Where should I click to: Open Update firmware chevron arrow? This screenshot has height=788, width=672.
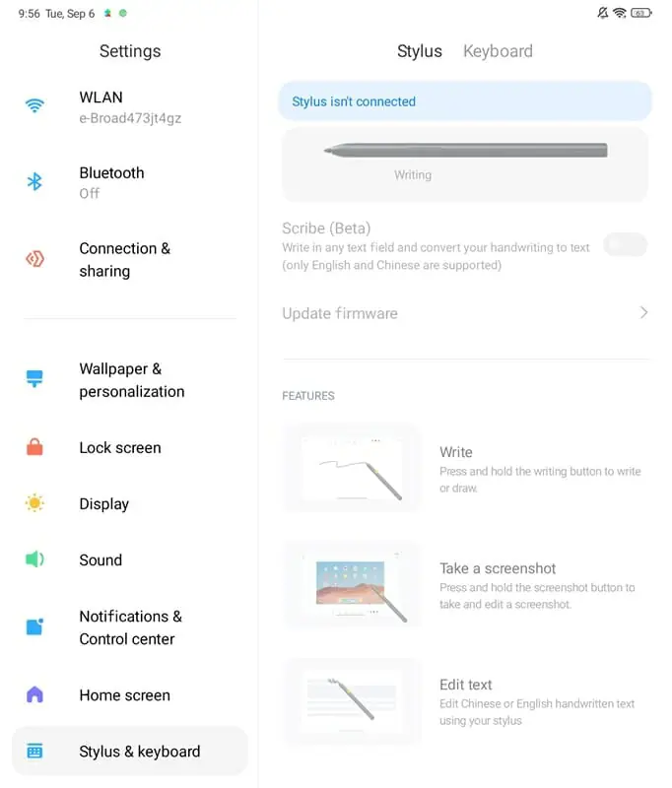(643, 313)
